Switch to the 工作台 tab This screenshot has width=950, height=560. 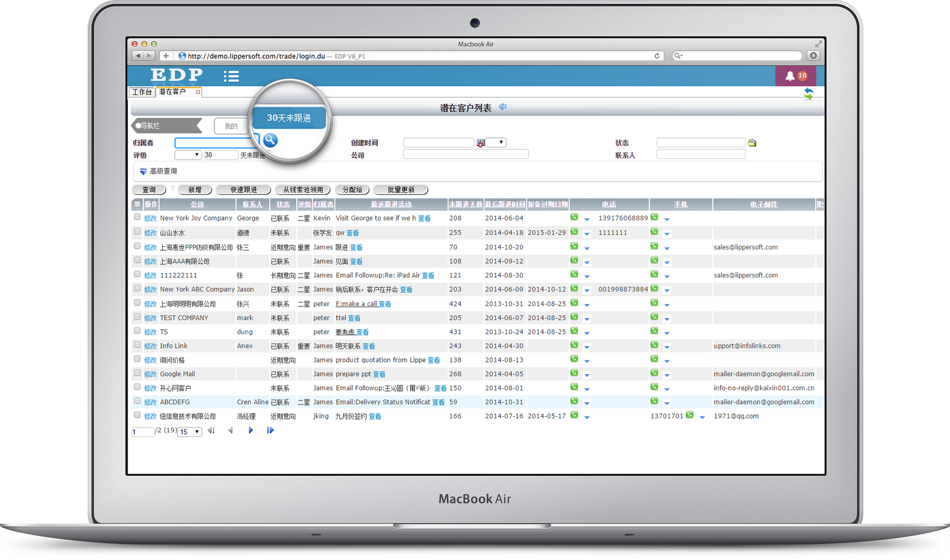click(142, 92)
